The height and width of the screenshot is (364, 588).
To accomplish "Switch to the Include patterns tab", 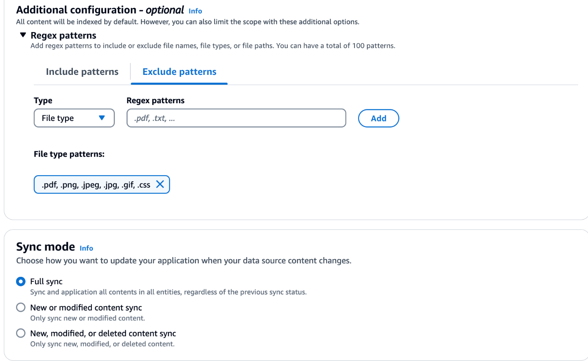I will point(82,72).
